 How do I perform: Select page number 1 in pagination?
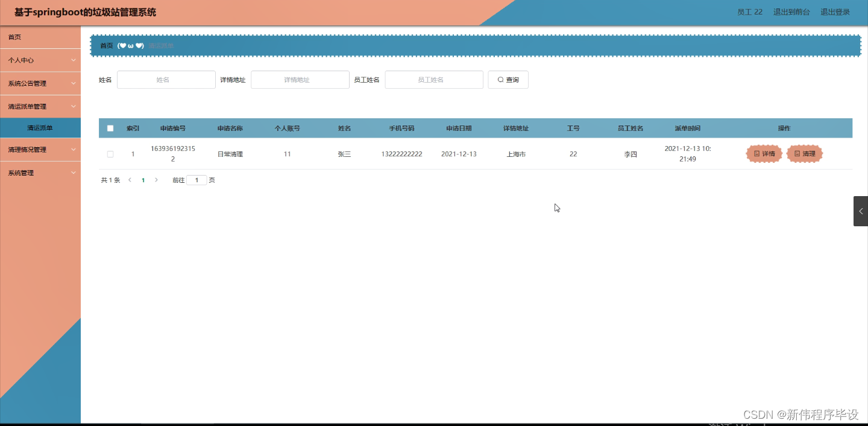(x=143, y=180)
